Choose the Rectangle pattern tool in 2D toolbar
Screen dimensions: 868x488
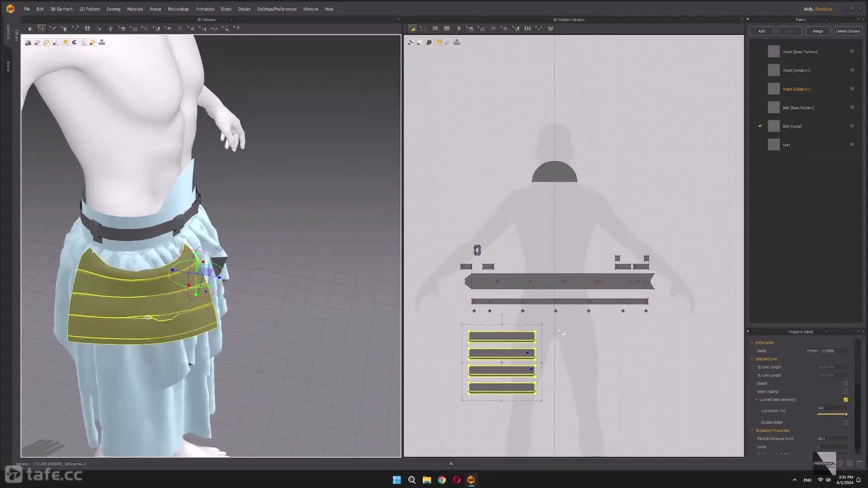[435, 28]
